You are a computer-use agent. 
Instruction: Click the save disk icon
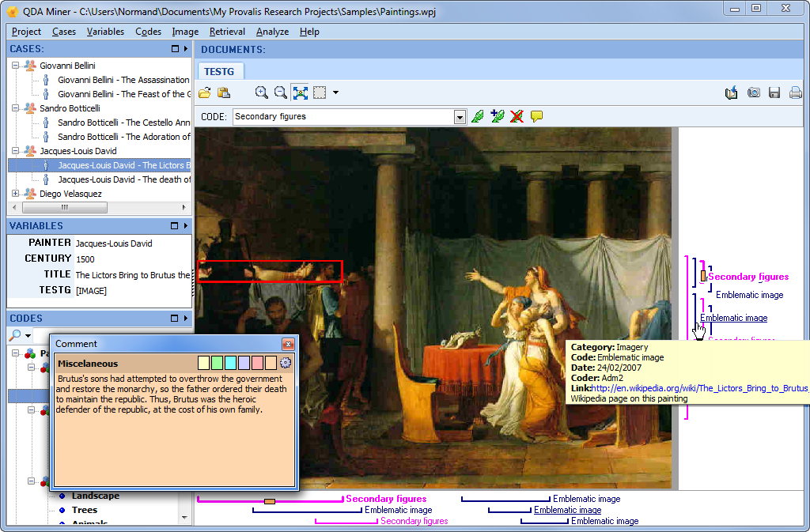coord(774,93)
